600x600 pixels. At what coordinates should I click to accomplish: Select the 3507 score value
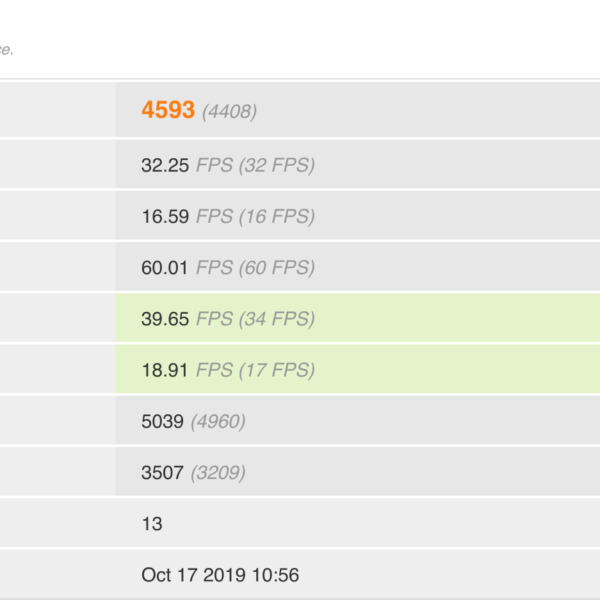point(162,472)
